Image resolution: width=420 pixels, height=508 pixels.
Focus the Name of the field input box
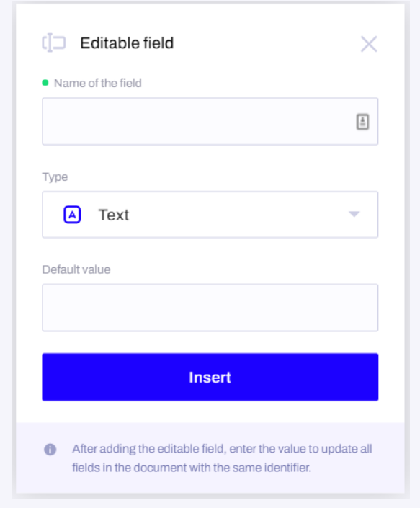click(x=210, y=121)
